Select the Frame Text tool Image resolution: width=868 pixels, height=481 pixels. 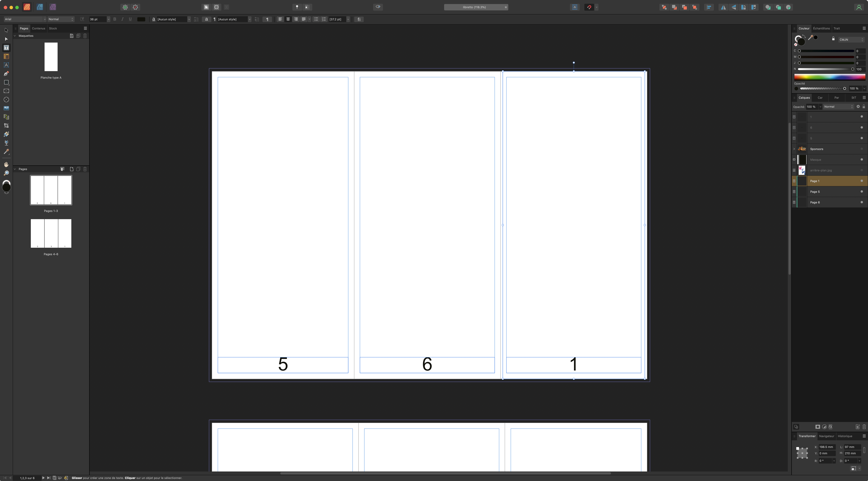[6, 48]
